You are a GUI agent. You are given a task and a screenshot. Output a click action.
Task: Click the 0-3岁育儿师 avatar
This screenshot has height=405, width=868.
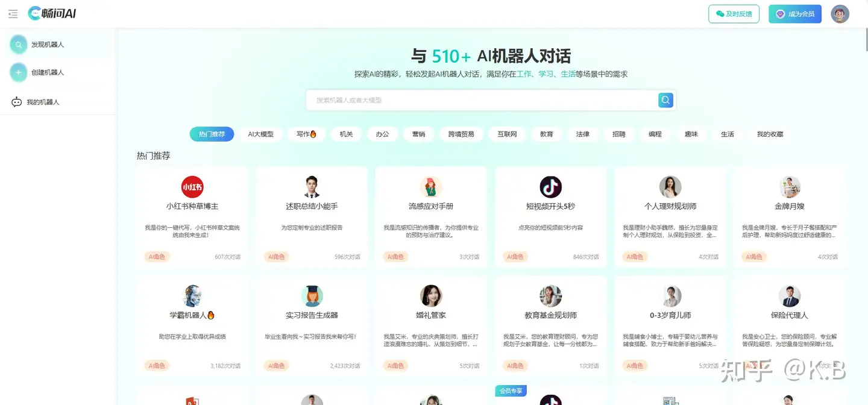pos(670,296)
